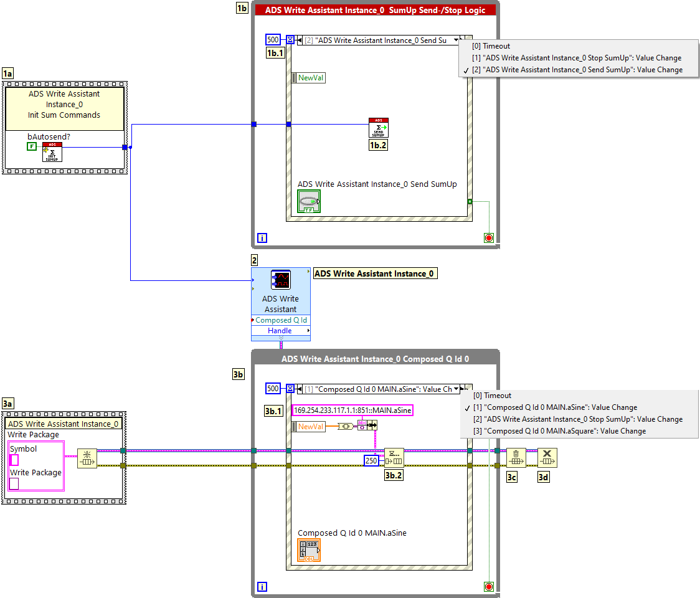Click the Composed Q Id terminal row

click(x=280, y=320)
